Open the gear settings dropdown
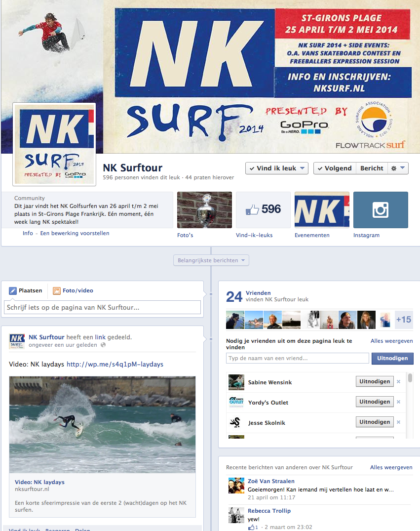Screen dimensions: 420x531 (398, 168)
